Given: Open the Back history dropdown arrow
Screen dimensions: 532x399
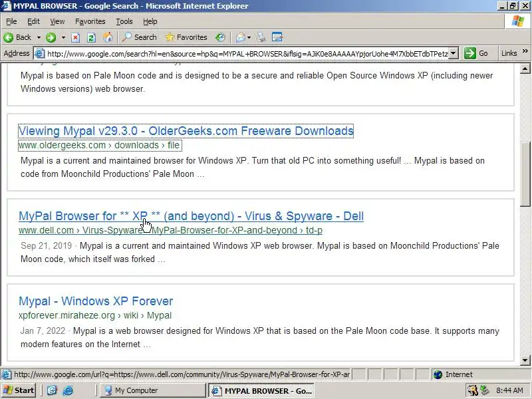Looking at the screenshot, I should 39,37.
